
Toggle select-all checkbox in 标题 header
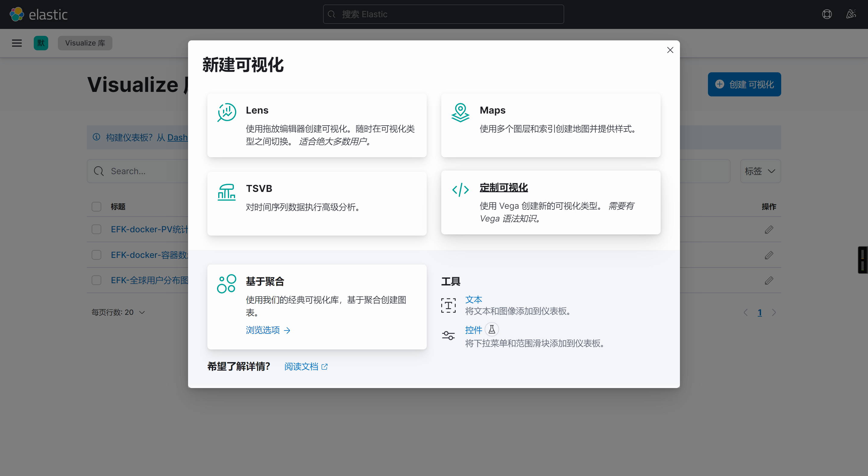click(x=96, y=206)
